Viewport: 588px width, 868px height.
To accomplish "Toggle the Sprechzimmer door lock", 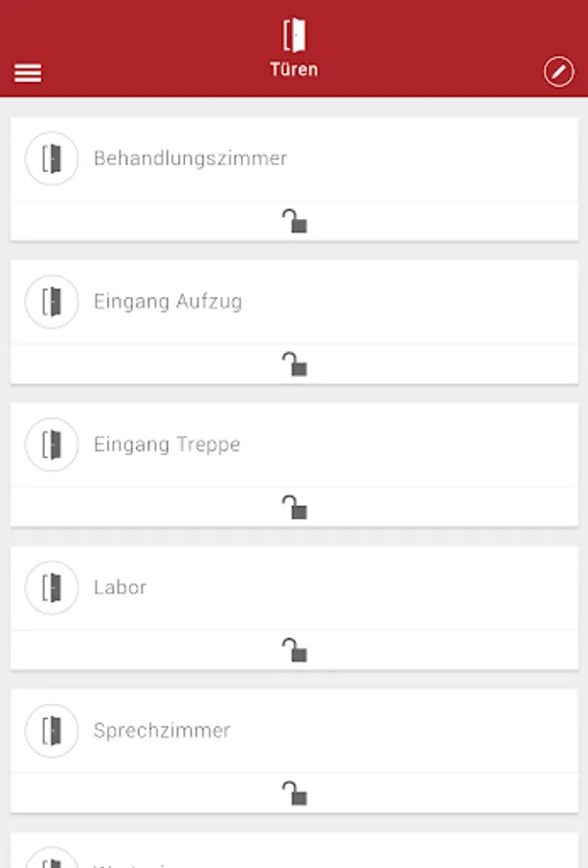I will [x=294, y=793].
